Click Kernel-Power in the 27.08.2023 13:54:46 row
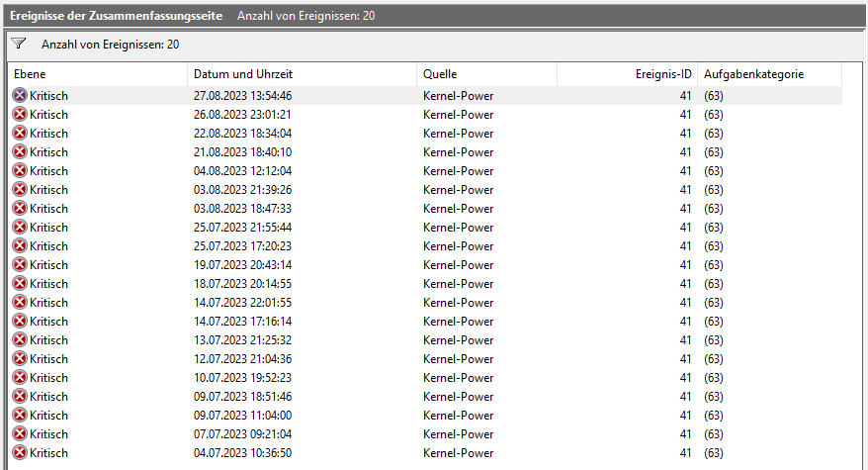The height and width of the screenshot is (470, 868). click(459, 96)
